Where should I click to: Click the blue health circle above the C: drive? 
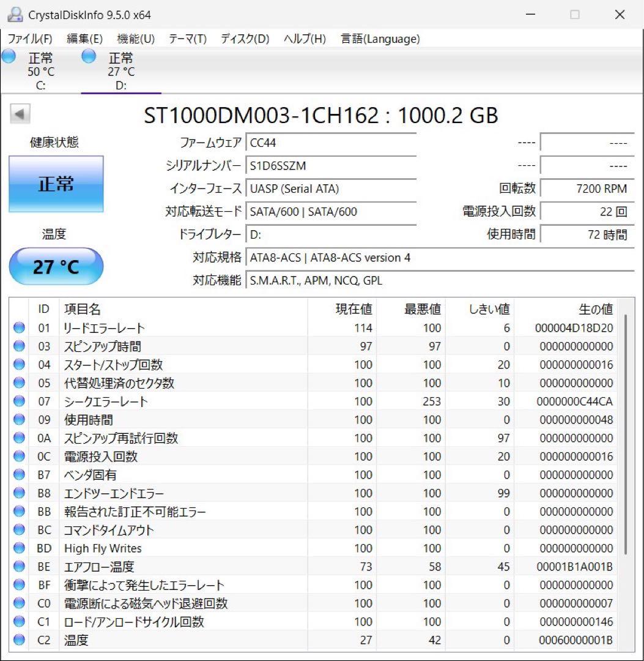click(9, 56)
